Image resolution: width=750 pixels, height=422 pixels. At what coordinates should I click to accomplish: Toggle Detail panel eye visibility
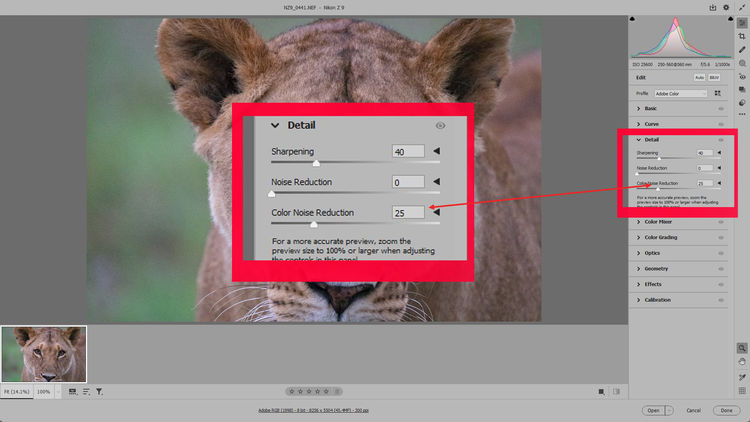[x=721, y=140]
